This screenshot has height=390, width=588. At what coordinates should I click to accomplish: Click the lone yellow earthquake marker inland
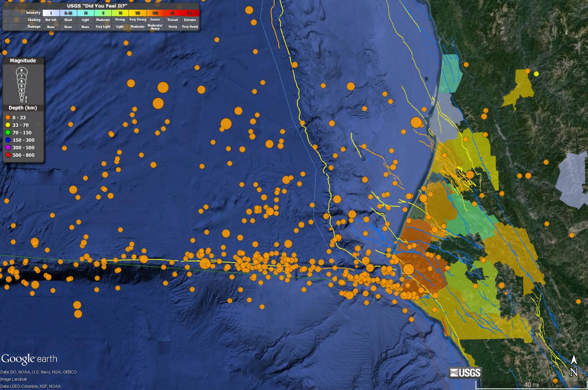point(536,74)
